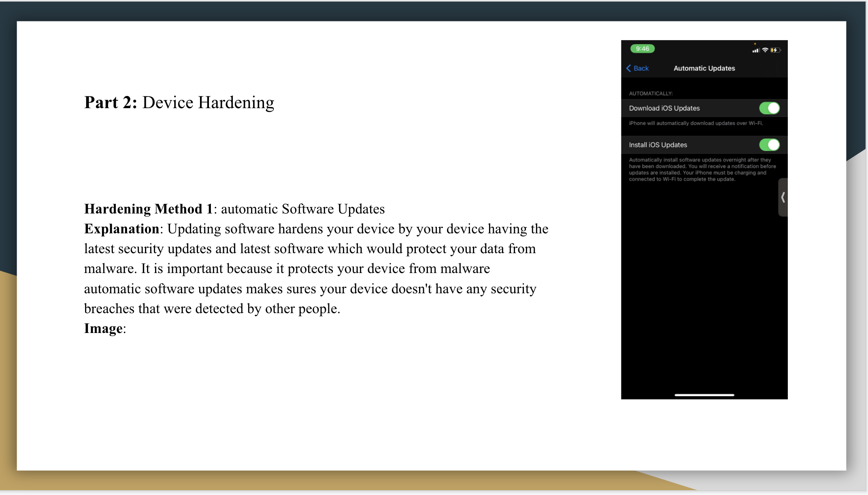This screenshot has width=868, height=495.
Task: Click the bold Explanation label
Action: tap(122, 229)
